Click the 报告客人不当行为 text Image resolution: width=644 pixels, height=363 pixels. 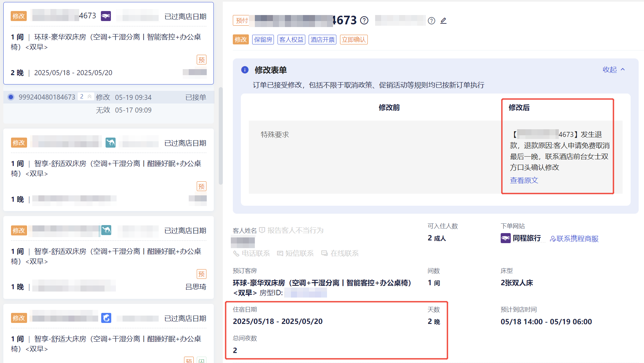pos(295,230)
